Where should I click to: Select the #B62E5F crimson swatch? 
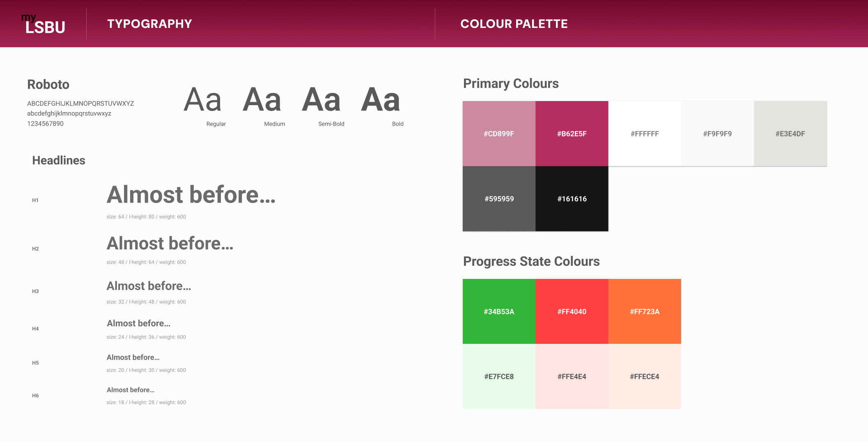tap(572, 134)
